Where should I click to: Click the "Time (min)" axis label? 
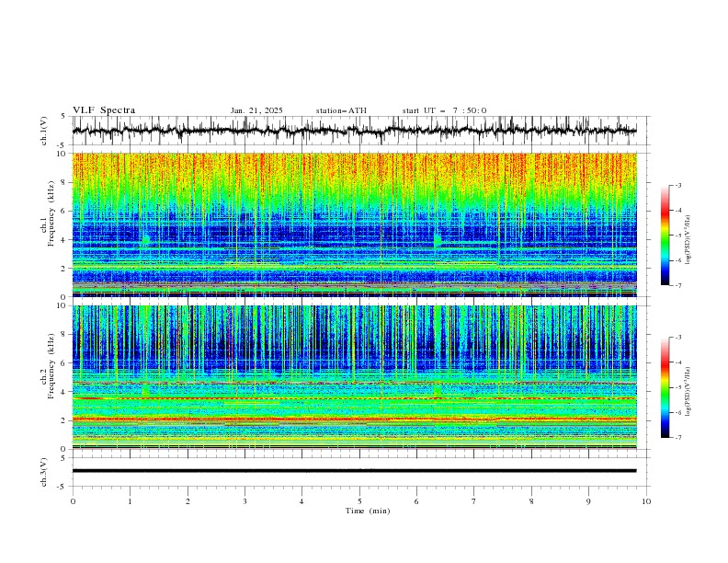point(368,511)
